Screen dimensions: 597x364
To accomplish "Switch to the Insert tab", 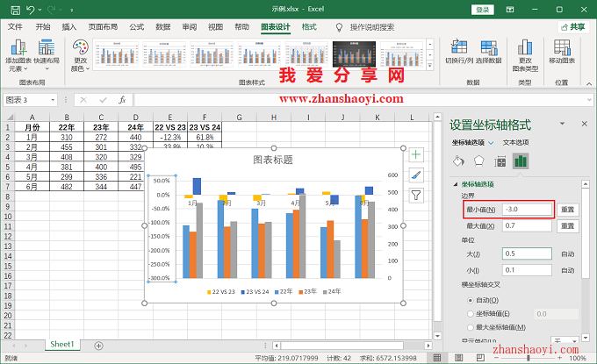I will pyautogui.click(x=68, y=27).
